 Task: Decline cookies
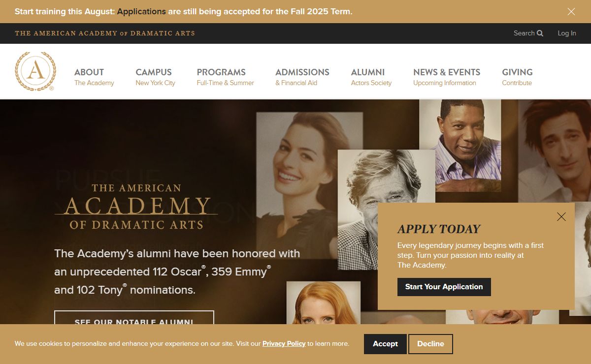click(x=430, y=344)
